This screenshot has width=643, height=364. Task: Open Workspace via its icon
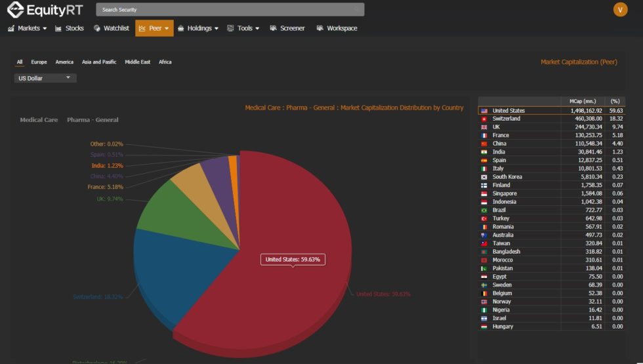click(x=320, y=28)
